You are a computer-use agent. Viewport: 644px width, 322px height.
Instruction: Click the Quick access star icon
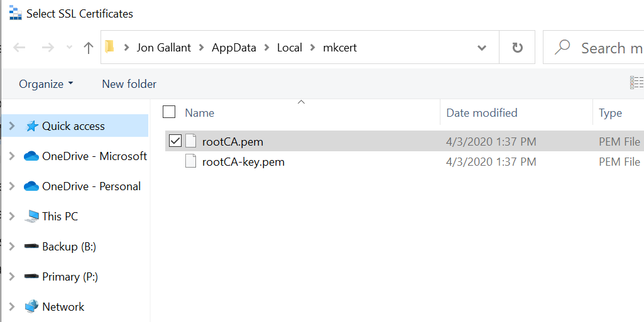tap(31, 126)
